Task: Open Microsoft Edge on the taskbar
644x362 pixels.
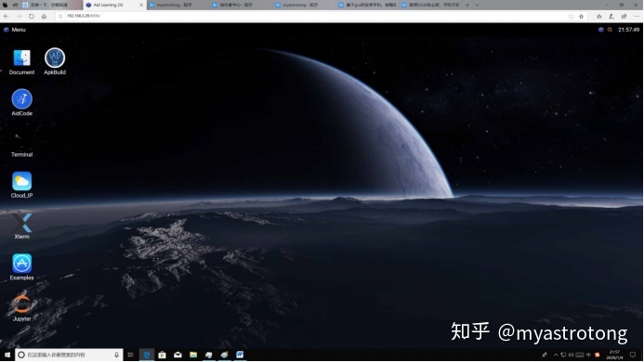Action: 147,355
